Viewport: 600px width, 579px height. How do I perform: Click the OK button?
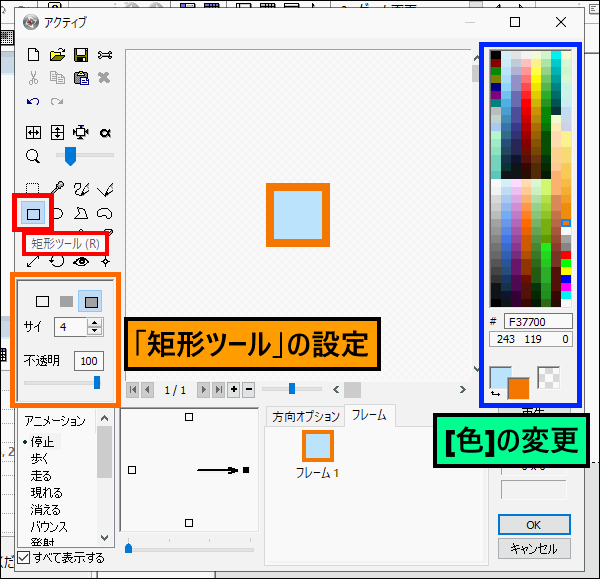[x=534, y=525]
